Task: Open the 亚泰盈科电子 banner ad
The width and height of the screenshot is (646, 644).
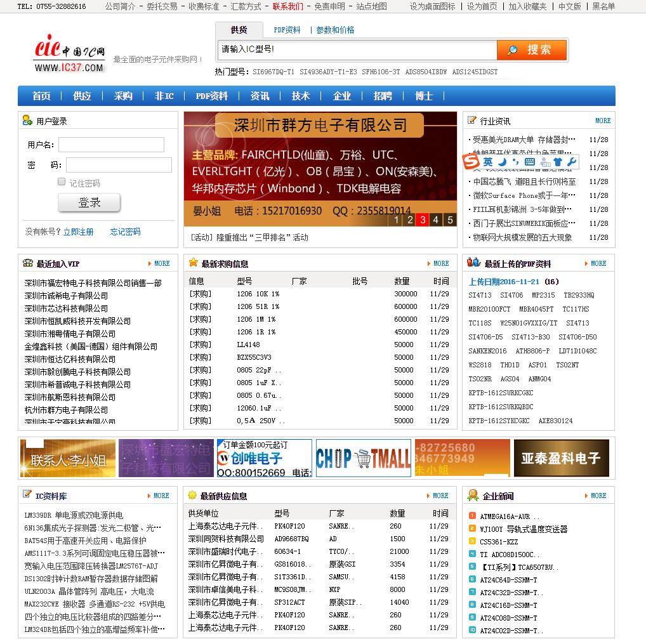Action: click(561, 457)
